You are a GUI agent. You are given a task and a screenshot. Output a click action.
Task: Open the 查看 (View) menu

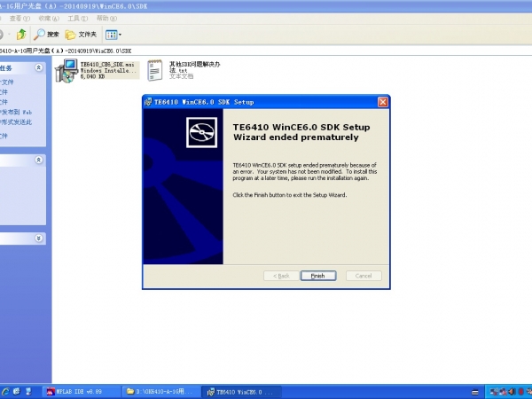click(x=15, y=18)
